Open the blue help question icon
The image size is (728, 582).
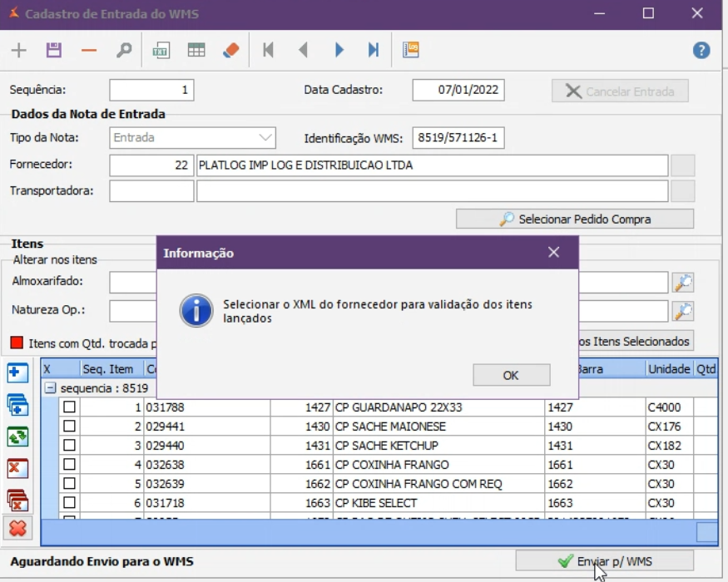click(x=701, y=51)
